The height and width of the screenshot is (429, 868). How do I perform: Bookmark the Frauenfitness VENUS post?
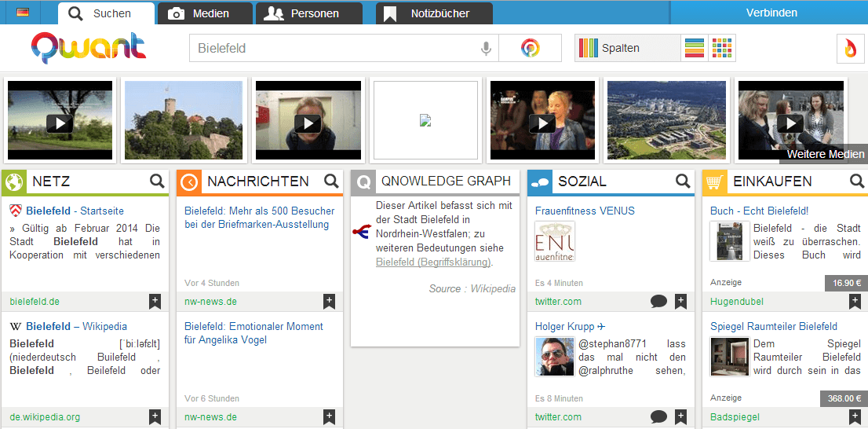[681, 302]
